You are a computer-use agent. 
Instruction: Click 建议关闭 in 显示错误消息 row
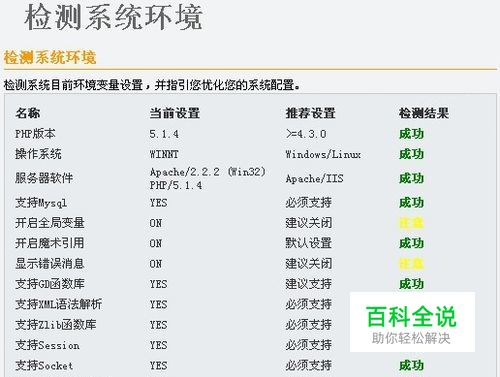309,264
